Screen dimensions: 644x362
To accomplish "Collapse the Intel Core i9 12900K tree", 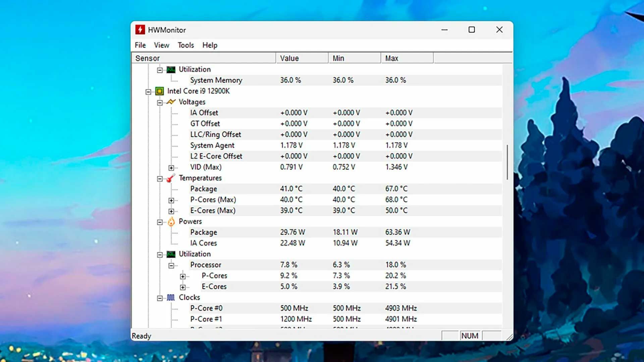I will [148, 92].
